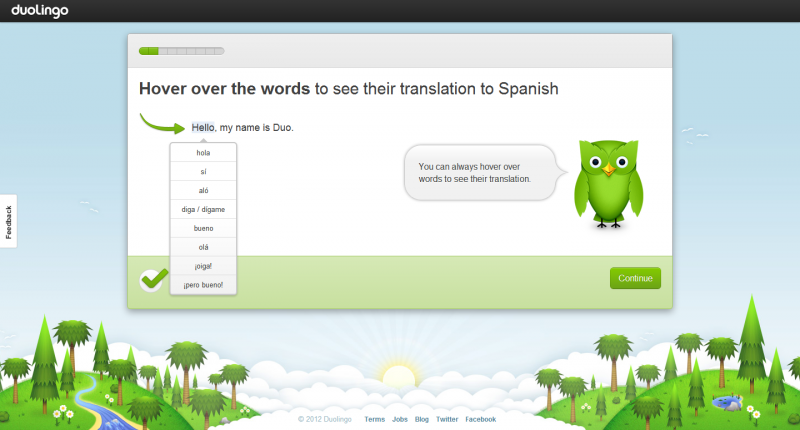Select '¡oiga!' translation in the popup
This screenshot has width=800, height=430.
tap(203, 266)
